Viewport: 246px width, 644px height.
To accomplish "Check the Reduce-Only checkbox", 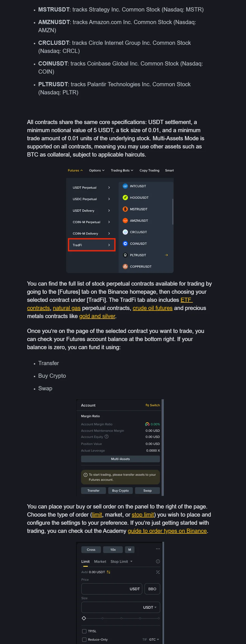I will click(84, 640).
